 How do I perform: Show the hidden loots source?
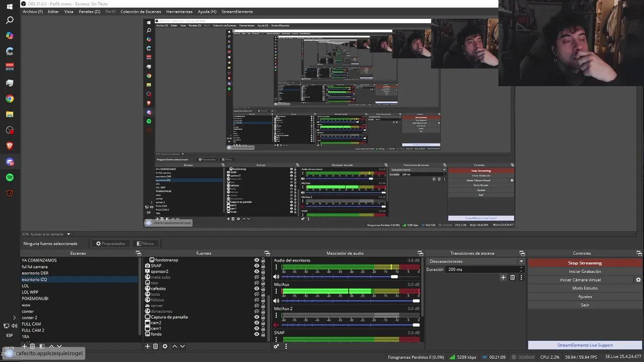257,294
